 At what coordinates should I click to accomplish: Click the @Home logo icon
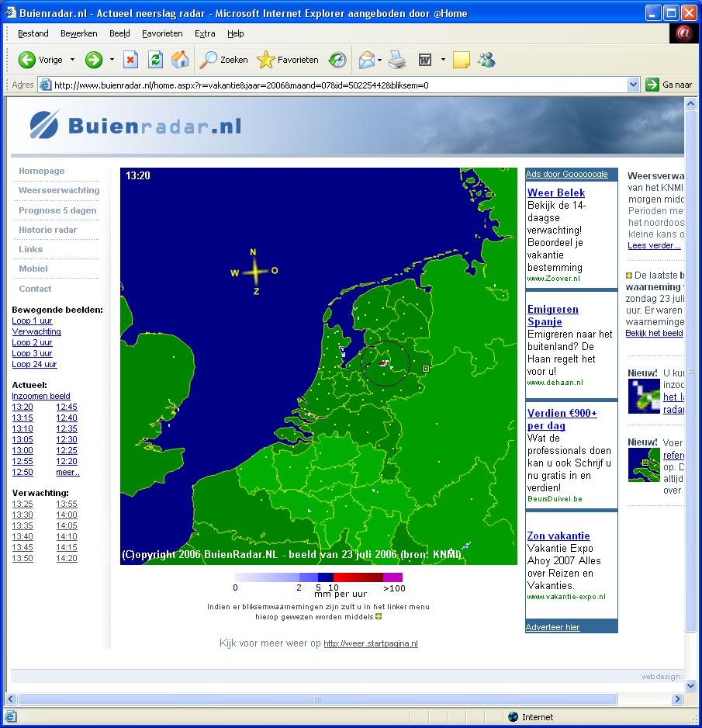click(x=683, y=33)
